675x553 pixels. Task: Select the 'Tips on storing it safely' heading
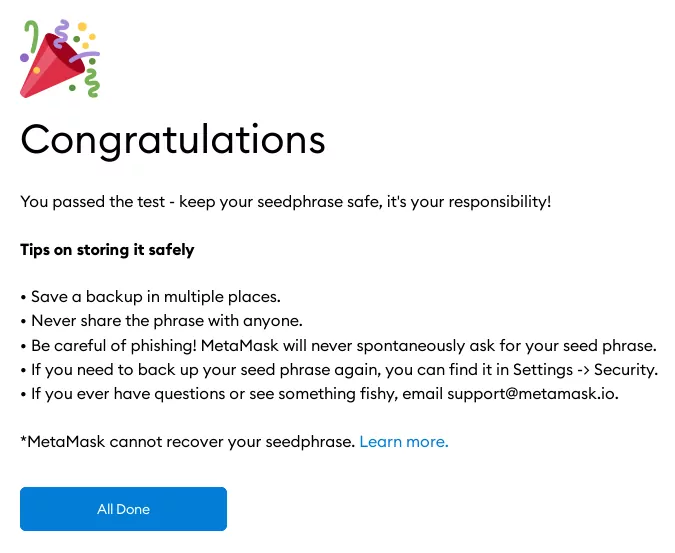pyautogui.click(x=107, y=249)
